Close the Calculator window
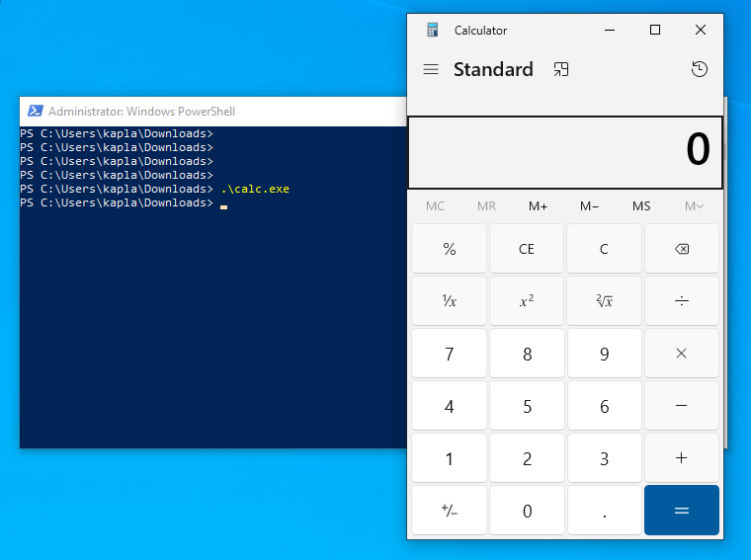The height and width of the screenshot is (560, 751). (701, 31)
